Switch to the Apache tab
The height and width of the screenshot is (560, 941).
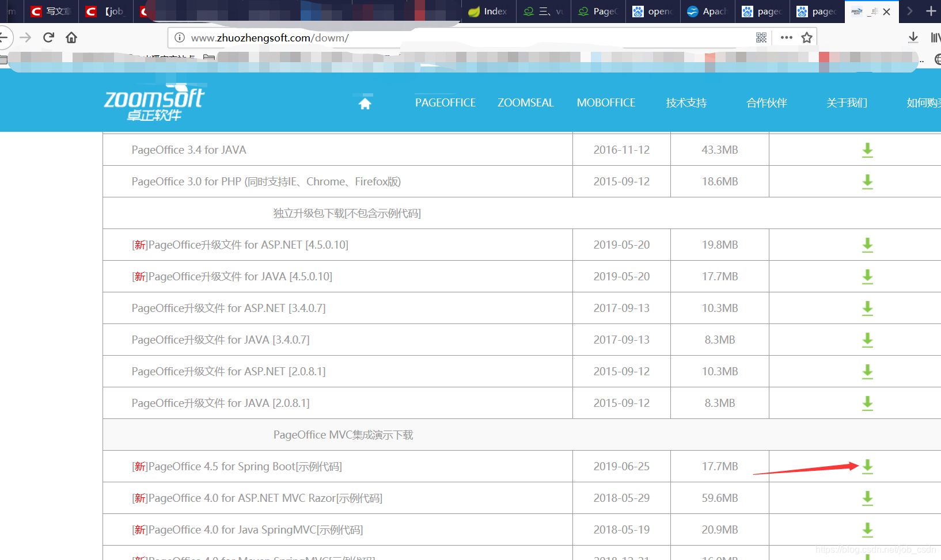point(708,12)
